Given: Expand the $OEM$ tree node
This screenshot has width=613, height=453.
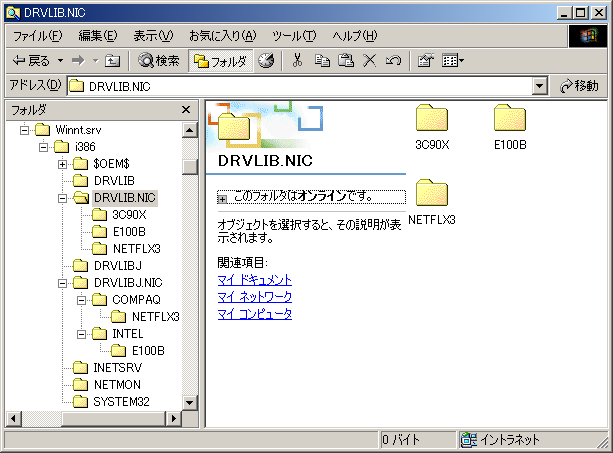Looking at the screenshot, I should 62,164.
